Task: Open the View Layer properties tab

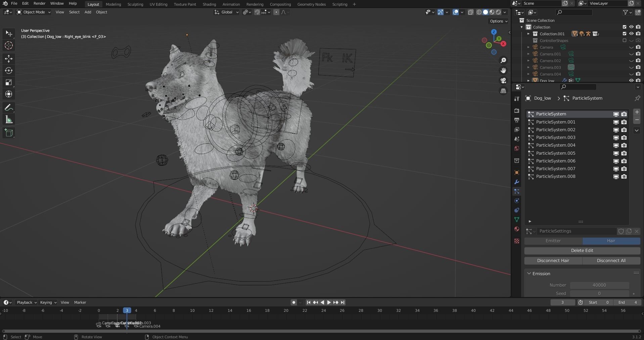Action: click(517, 129)
